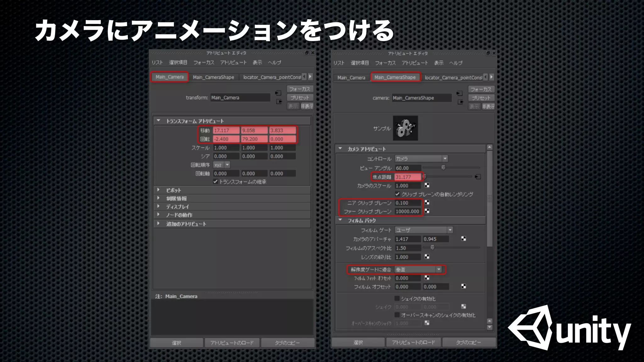Click プリセット button in right panel

tap(481, 98)
